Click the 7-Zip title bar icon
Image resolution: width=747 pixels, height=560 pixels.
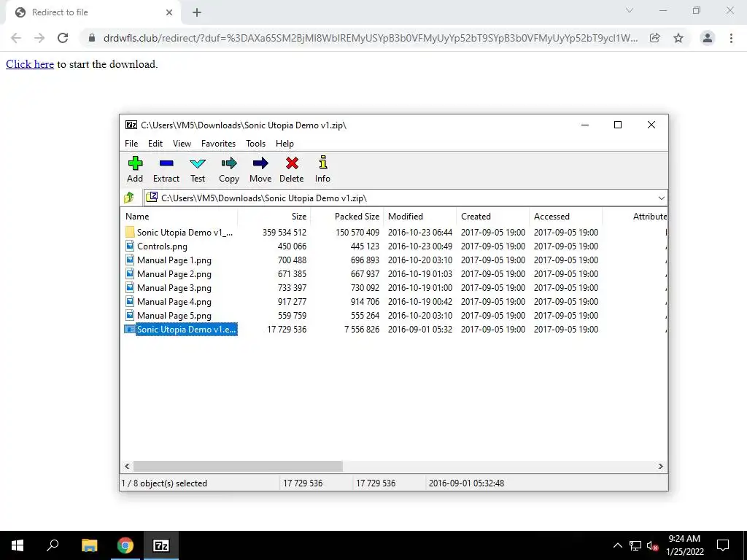131,125
